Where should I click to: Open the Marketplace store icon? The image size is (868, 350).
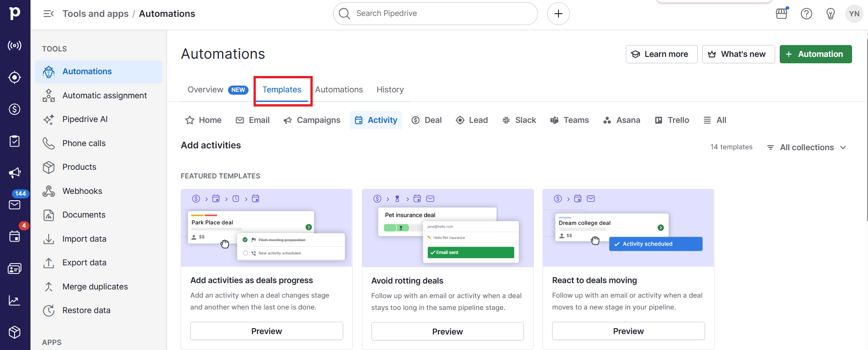[782, 14]
